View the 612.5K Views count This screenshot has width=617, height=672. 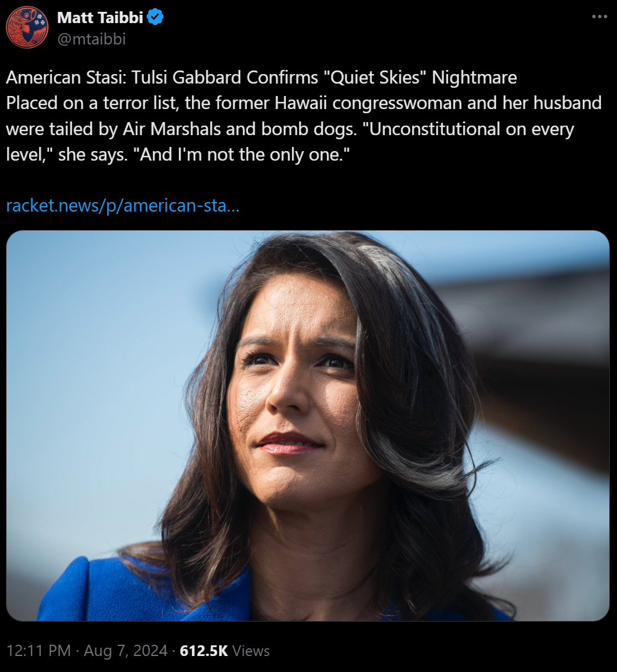pyautogui.click(x=225, y=651)
